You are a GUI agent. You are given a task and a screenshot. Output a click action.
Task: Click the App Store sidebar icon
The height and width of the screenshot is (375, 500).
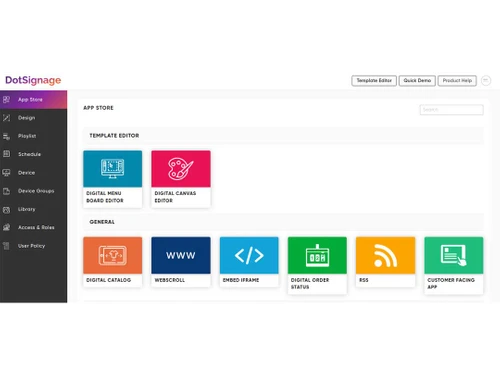click(x=6, y=99)
